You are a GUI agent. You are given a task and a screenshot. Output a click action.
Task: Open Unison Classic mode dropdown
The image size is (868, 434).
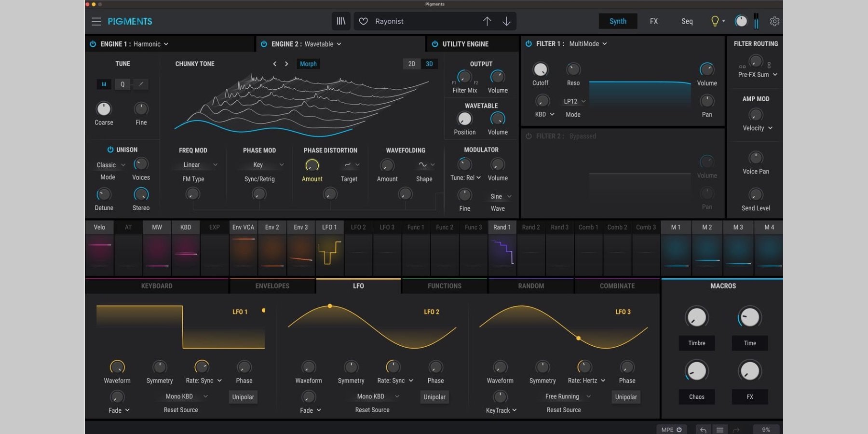[x=111, y=165]
